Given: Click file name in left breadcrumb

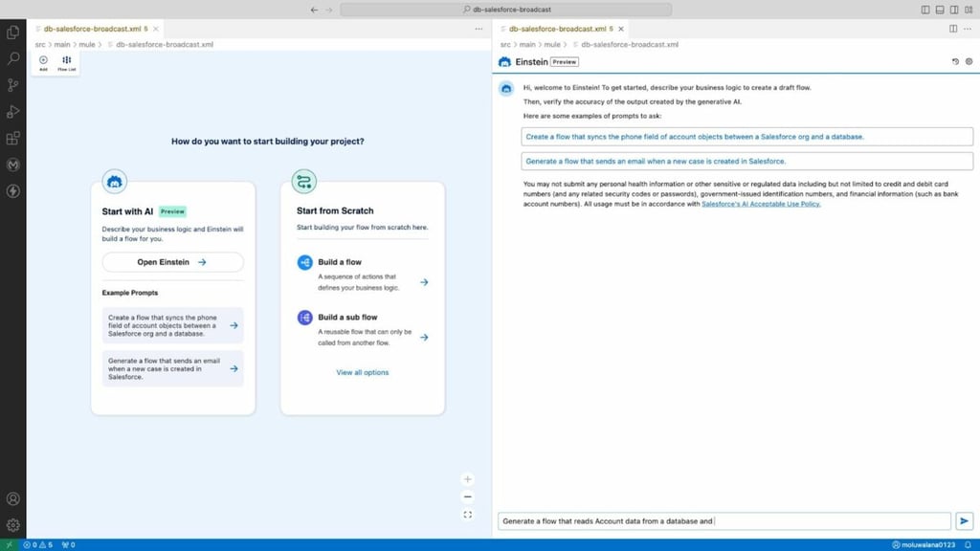Looking at the screenshot, I should 165,44.
